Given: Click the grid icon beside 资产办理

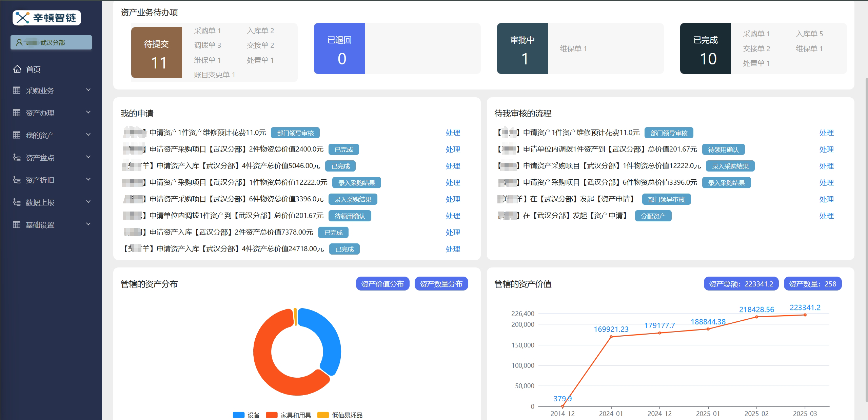Looking at the screenshot, I should [x=17, y=113].
